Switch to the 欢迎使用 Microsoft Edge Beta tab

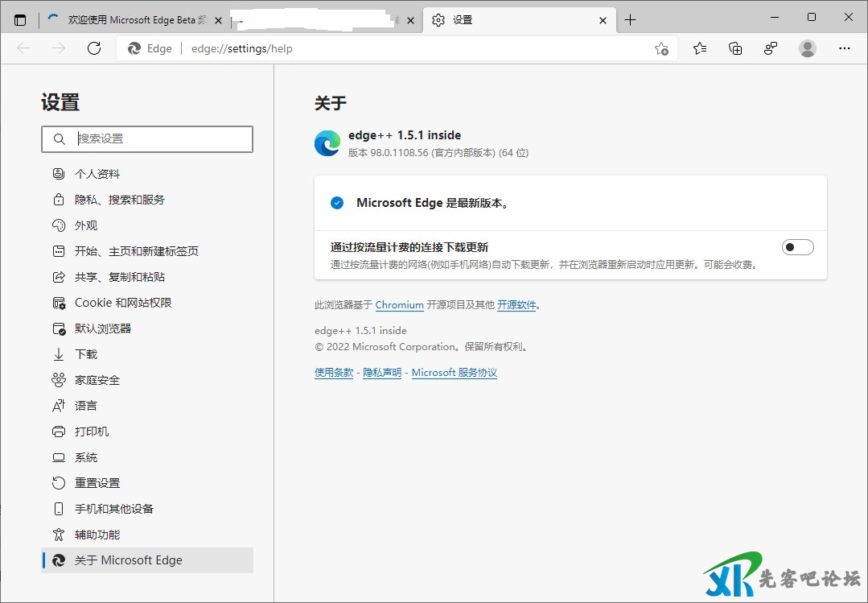(129, 20)
